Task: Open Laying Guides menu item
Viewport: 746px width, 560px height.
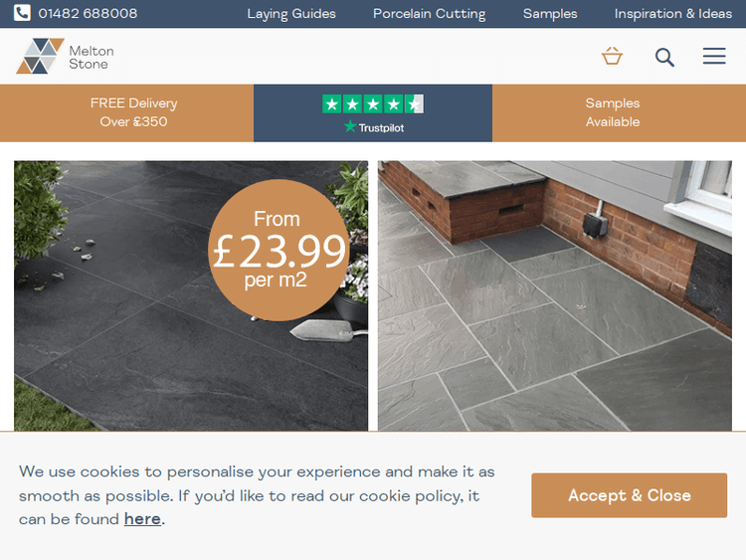Action: [291, 14]
